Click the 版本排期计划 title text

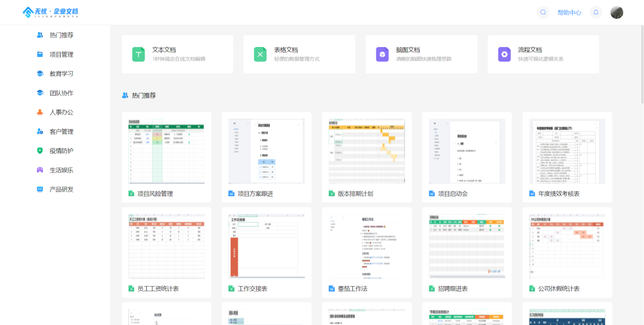point(356,194)
